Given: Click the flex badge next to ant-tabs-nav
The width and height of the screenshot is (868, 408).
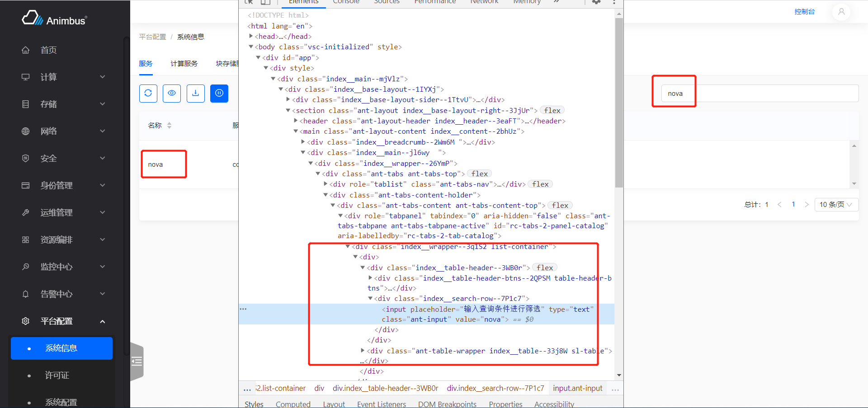Looking at the screenshot, I should tap(540, 184).
